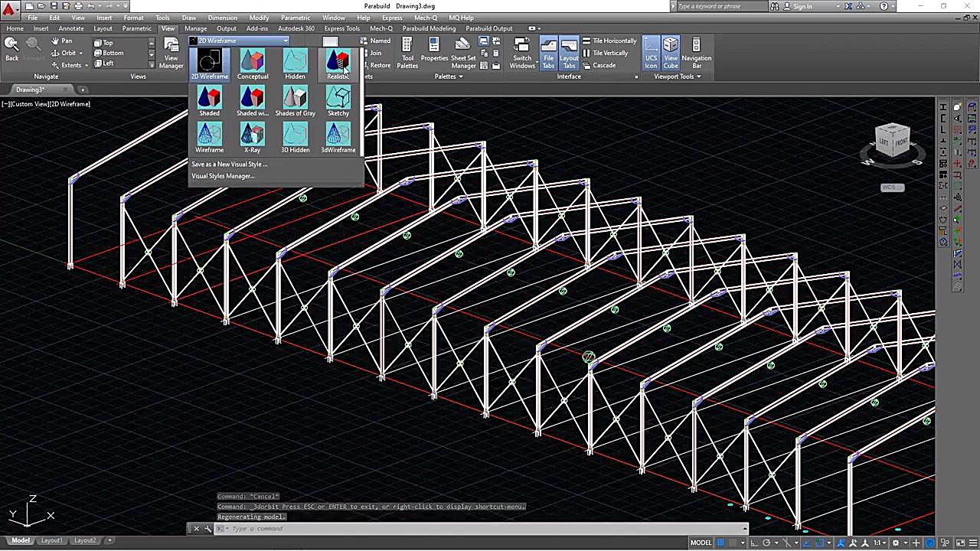Click the Undo arrow in Quick Access toolbar
Screen dimensions: 980x551
[90, 6]
